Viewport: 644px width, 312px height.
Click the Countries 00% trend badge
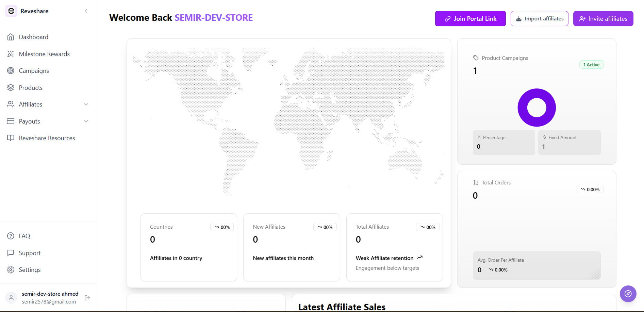coord(222,227)
